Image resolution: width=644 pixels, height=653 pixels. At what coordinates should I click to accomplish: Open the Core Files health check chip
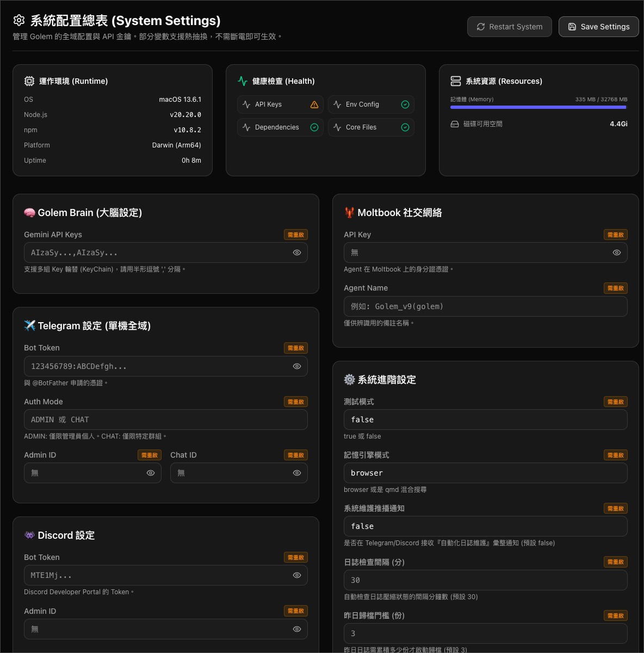[371, 127]
